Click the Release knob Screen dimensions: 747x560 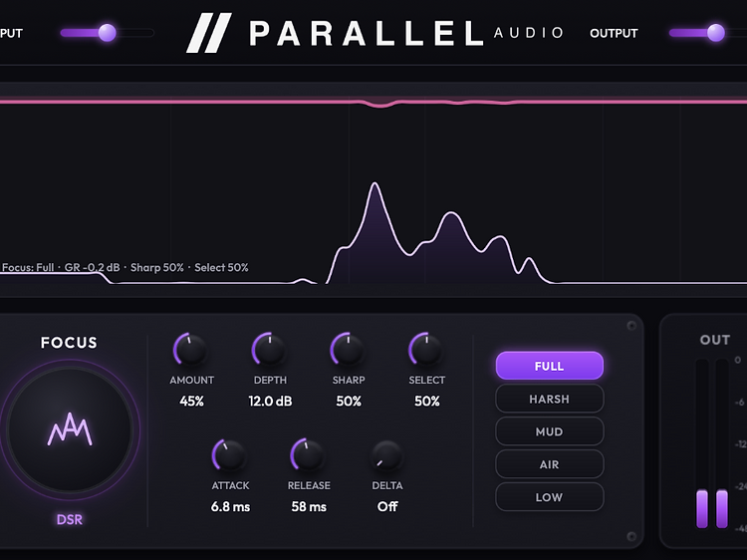pos(308,455)
